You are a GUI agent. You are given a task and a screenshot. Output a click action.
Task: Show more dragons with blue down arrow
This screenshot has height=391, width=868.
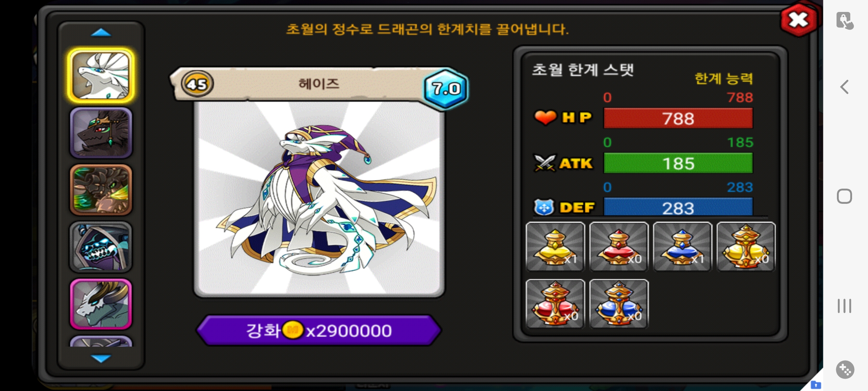(x=101, y=358)
